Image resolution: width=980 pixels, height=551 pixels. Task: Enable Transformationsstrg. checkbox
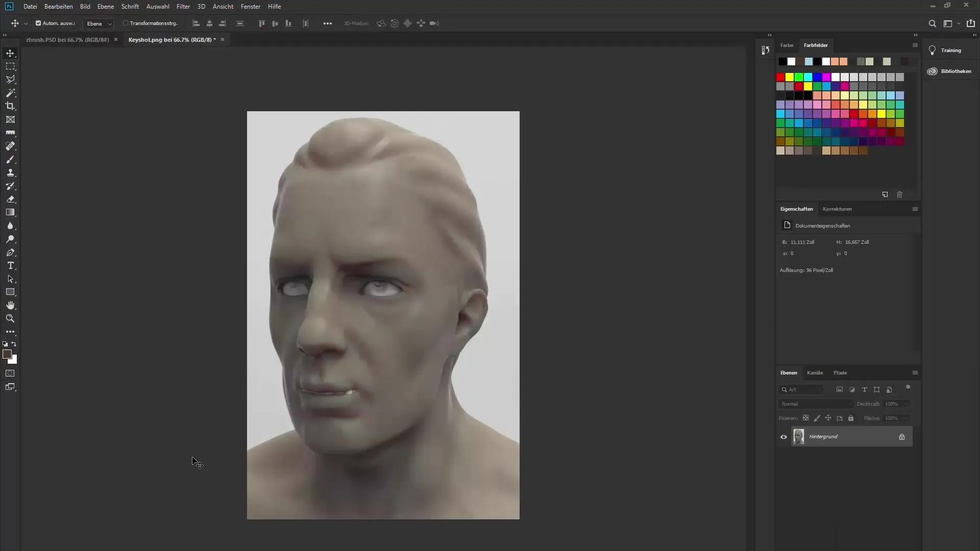click(126, 23)
